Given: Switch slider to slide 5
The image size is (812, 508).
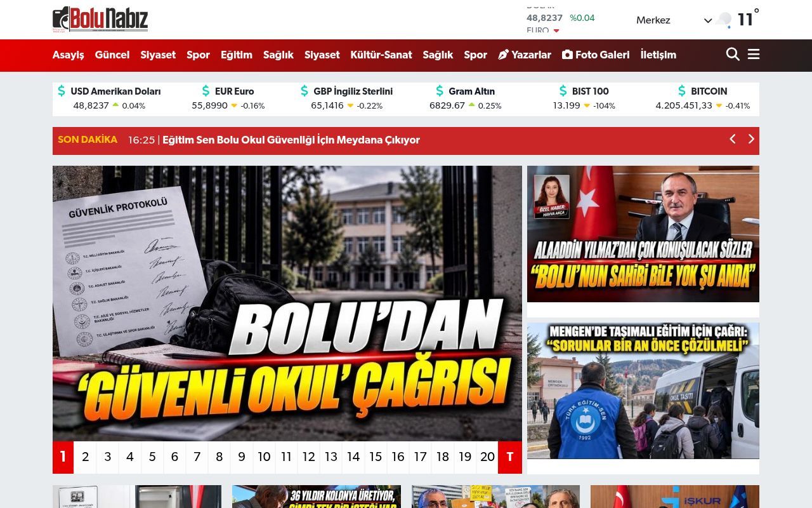Looking at the screenshot, I should pyautogui.click(x=152, y=457).
